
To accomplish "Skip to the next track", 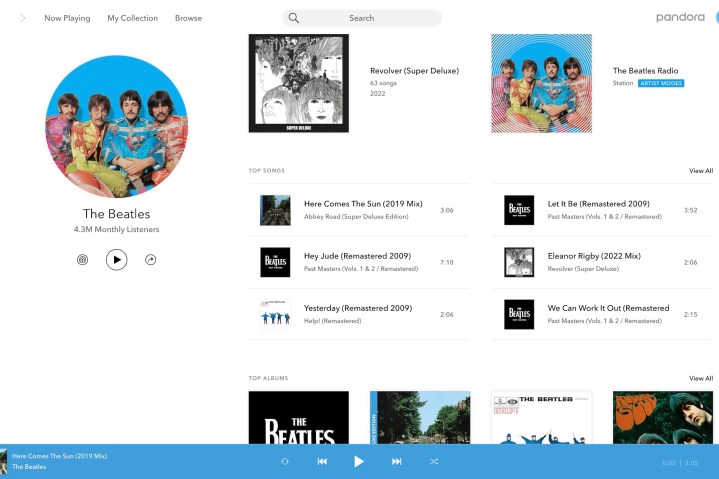I will pyautogui.click(x=396, y=461).
